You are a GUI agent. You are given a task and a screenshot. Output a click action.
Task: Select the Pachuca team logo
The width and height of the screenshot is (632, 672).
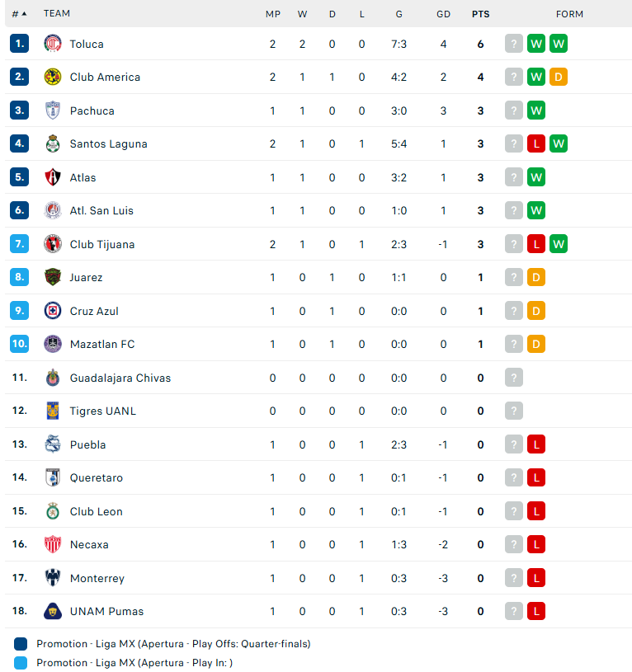point(53,110)
